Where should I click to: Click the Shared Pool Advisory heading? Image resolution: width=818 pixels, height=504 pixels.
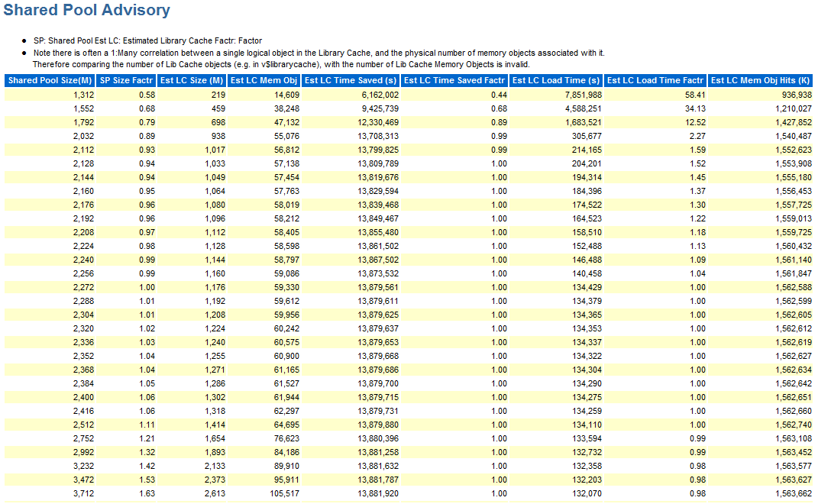pyautogui.click(x=86, y=11)
